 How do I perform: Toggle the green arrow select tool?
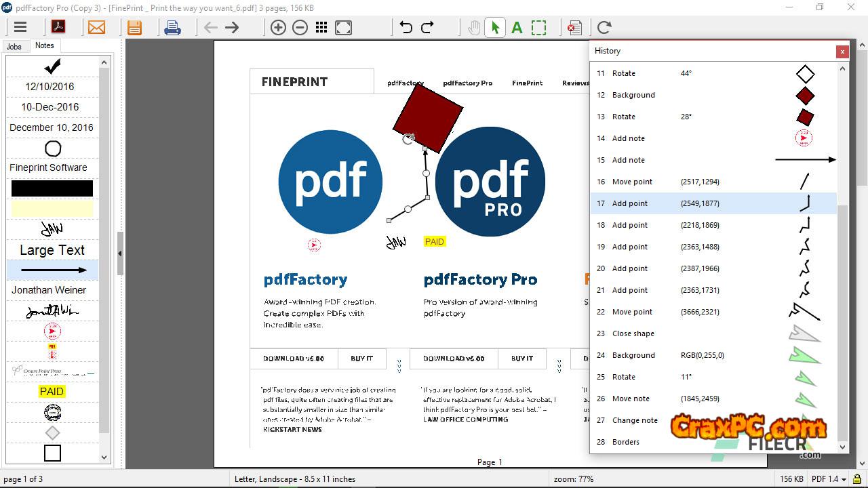pyautogui.click(x=495, y=28)
